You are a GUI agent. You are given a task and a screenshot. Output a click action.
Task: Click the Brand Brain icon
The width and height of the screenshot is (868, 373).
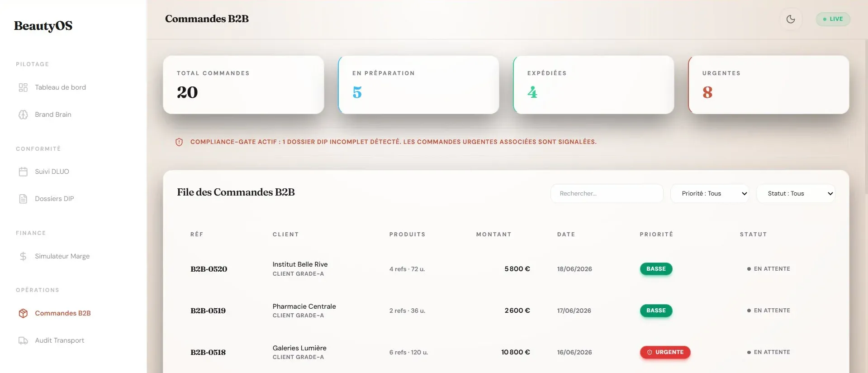[23, 115]
